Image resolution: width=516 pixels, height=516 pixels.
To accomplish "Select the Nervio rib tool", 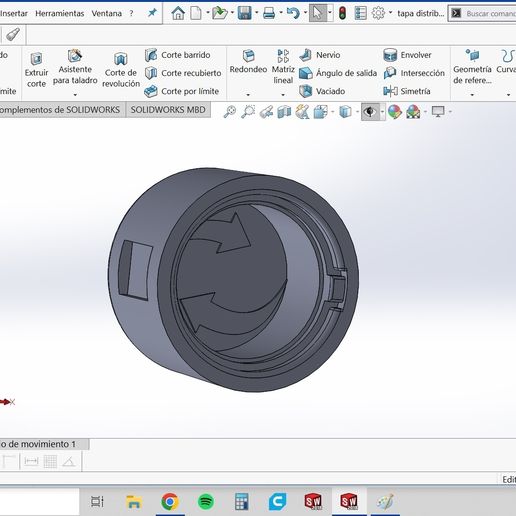I will (320, 55).
